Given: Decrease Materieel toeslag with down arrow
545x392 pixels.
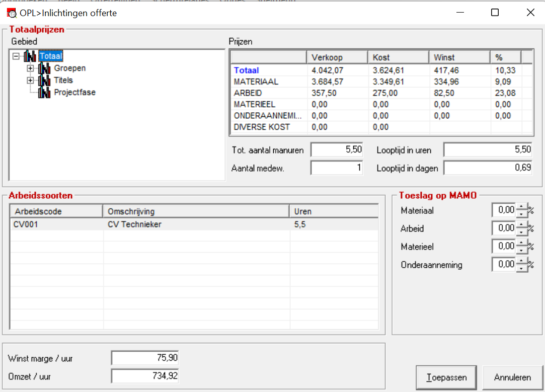Looking at the screenshot, I should coord(521,250).
